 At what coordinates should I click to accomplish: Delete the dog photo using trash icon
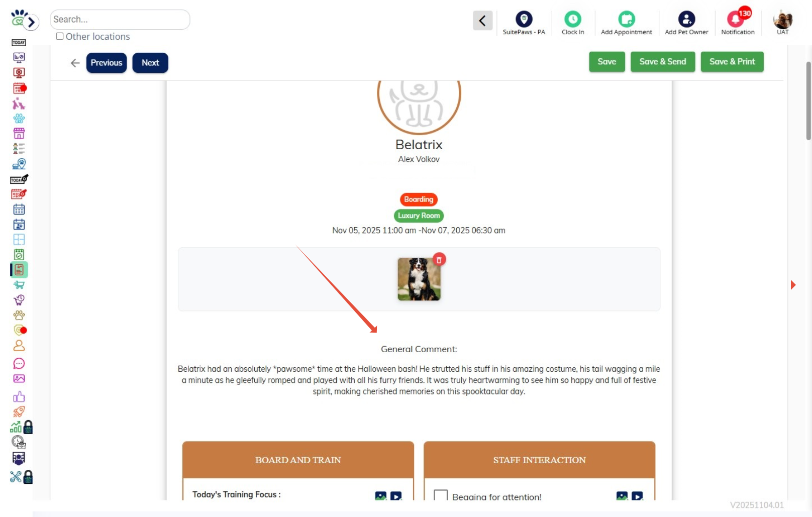(439, 259)
